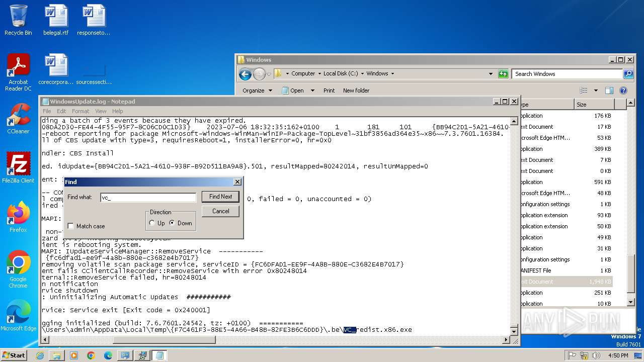
Task: Launch Acrobat Reader DC from desktop
Action: click(18, 73)
